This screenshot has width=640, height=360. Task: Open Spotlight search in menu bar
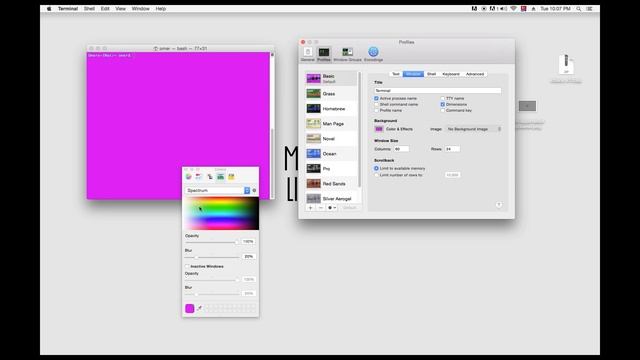578,9
